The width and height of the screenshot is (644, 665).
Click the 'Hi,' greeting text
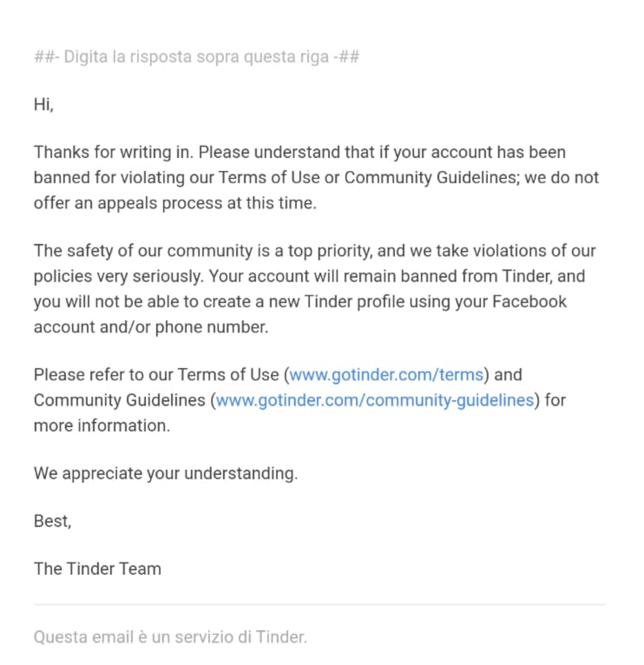click(x=44, y=104)
